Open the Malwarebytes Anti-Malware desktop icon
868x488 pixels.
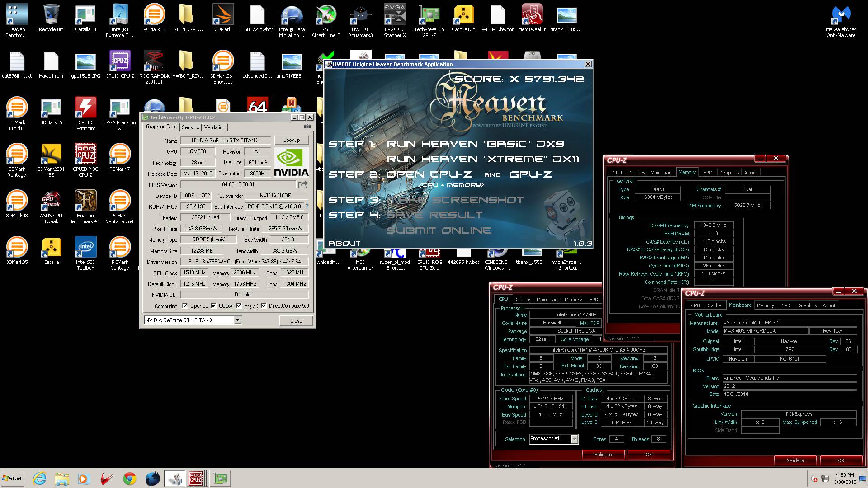click(x=841, y=20)
